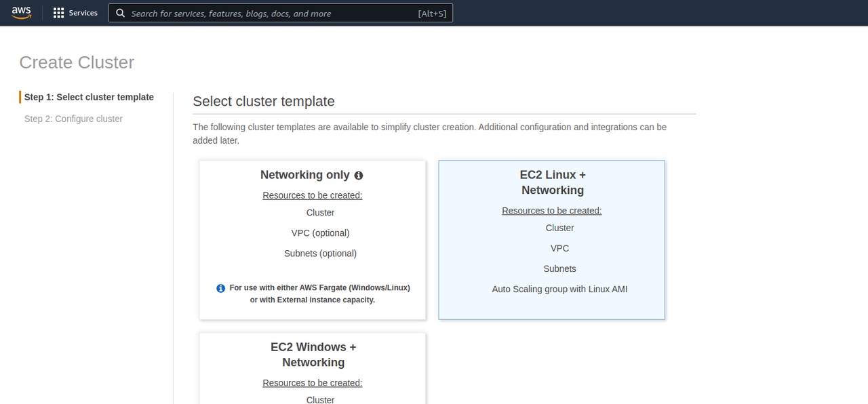Go to Step 1: Select cluster template
The width and height of the screenshot is (868, 404).
pyautogui.click(x=89, y=97)
